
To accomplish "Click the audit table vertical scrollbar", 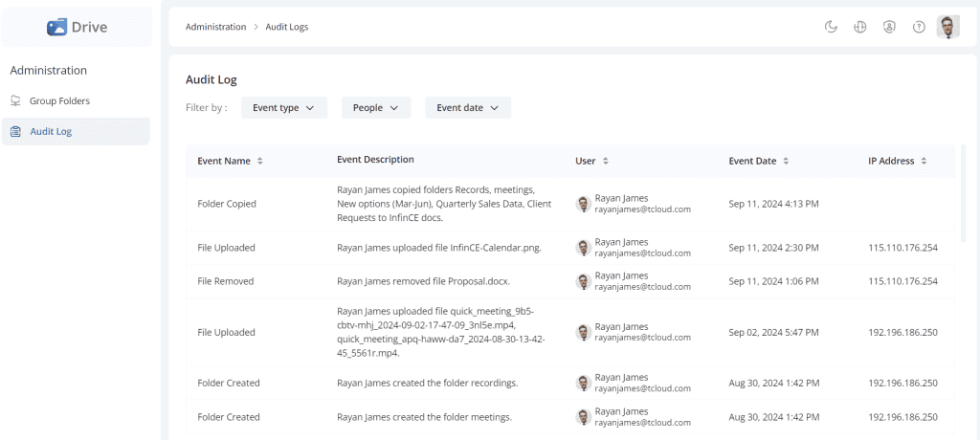I will tap(963, 192).
